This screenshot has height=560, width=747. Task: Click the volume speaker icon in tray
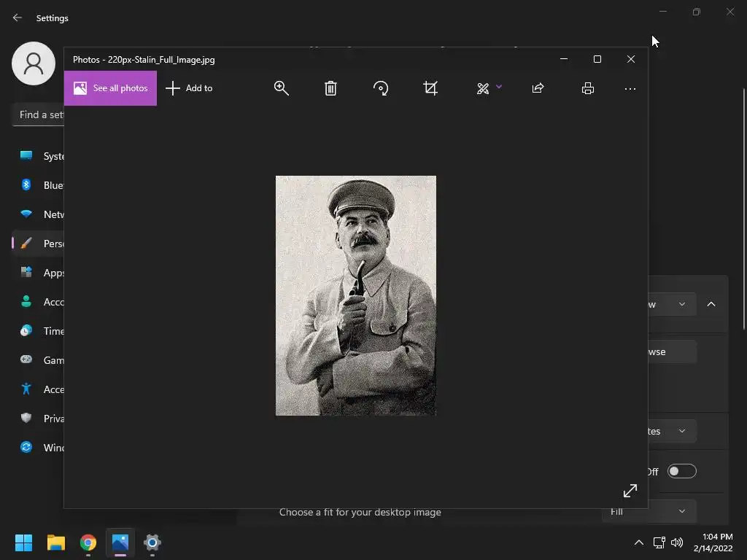(676, 542)
